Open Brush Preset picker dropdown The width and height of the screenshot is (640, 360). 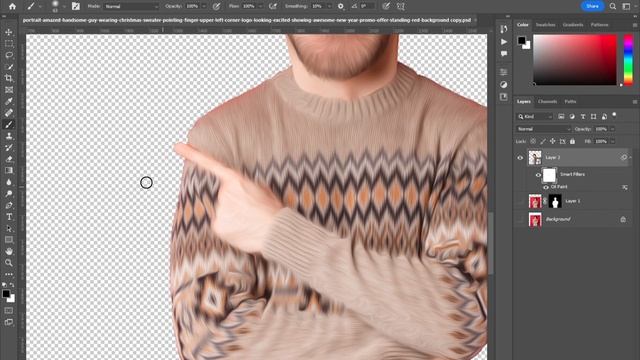coord(64,7)
